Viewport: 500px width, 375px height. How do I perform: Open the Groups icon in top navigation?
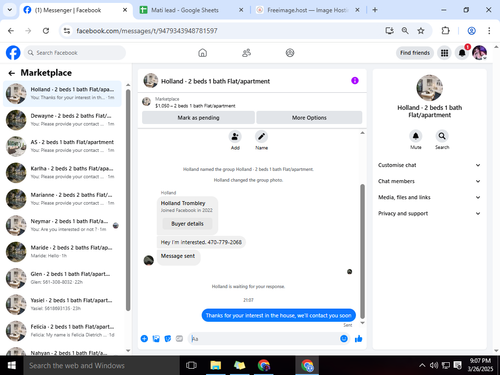coord(290,53)
